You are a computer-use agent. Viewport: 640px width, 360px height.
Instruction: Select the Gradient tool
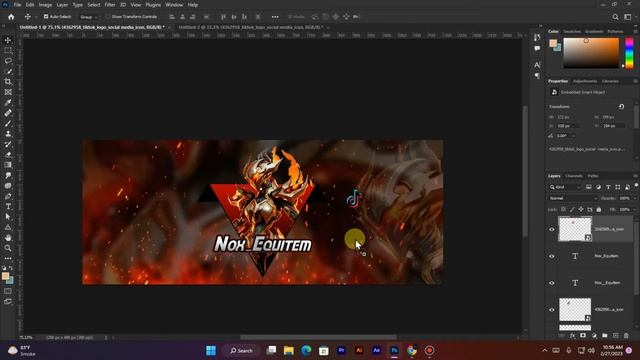click(8, 165)
